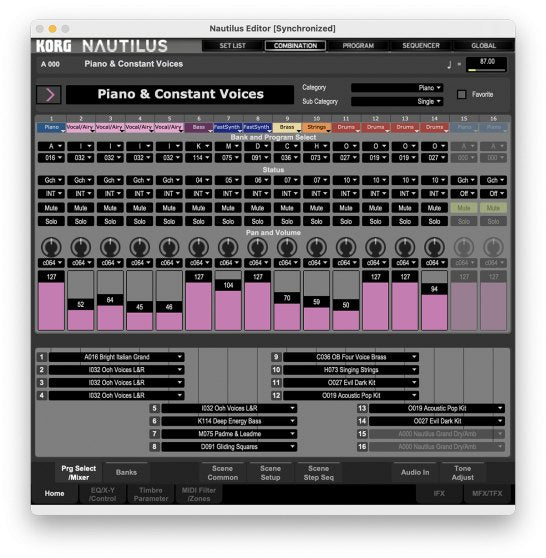The height and width of the screenshot is (558, 546).
Task: Switch to the SET LIST mode tab
Action: (232, 46)
